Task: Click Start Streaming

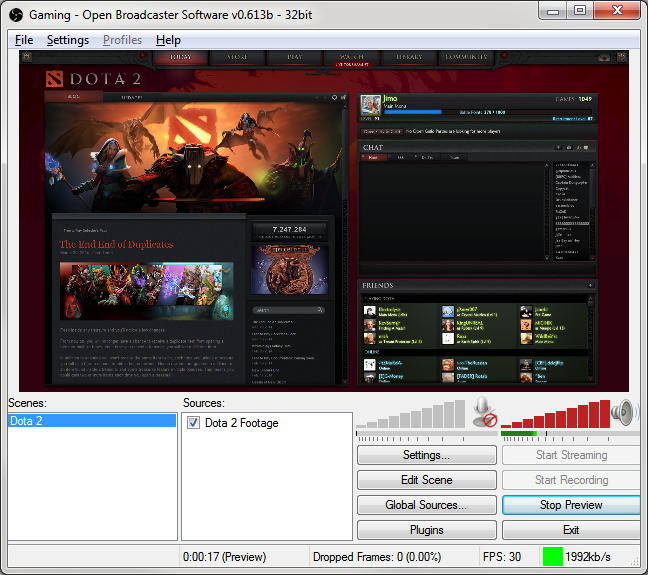Action: 571,455
